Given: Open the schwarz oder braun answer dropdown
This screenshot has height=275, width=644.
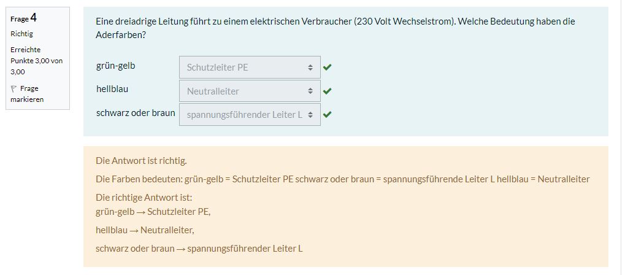Looking at the screenshot, I should [250, 115].
